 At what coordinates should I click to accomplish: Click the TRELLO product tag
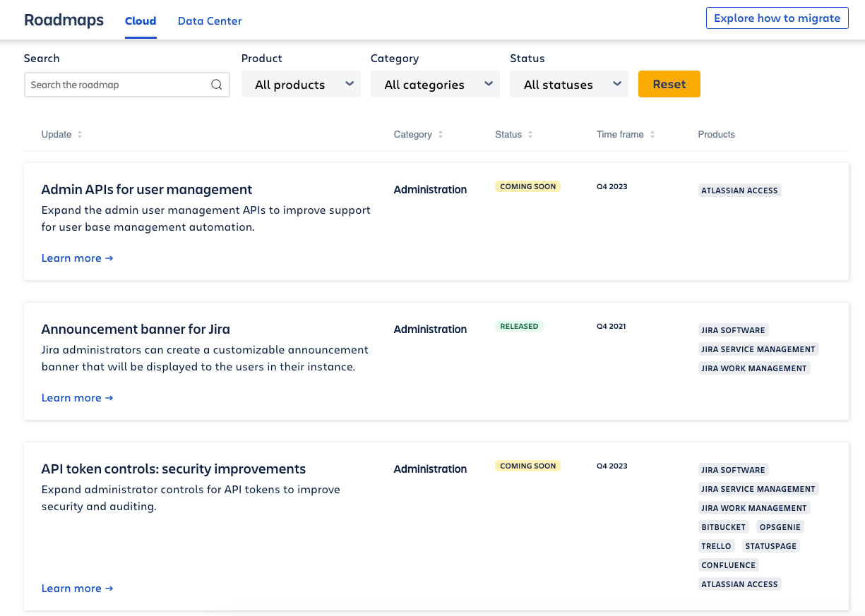tap(717, 546)
